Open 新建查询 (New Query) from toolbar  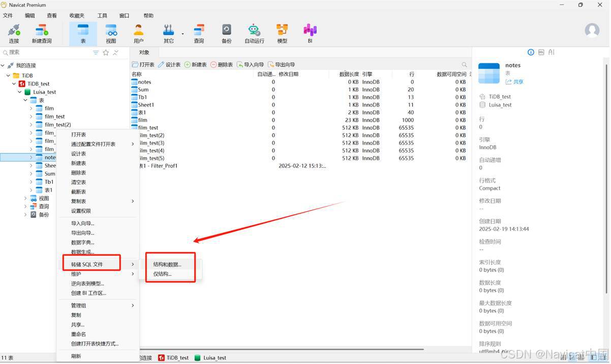point(42,34)
